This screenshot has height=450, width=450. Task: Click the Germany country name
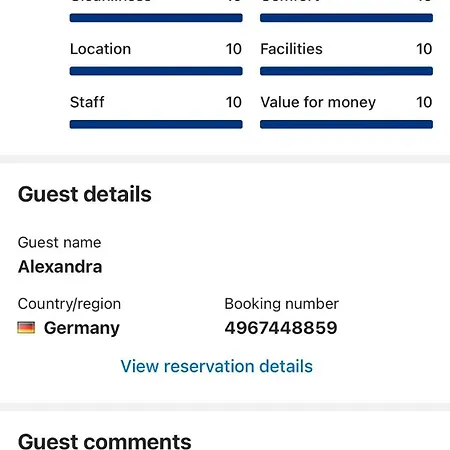point(82,328)
